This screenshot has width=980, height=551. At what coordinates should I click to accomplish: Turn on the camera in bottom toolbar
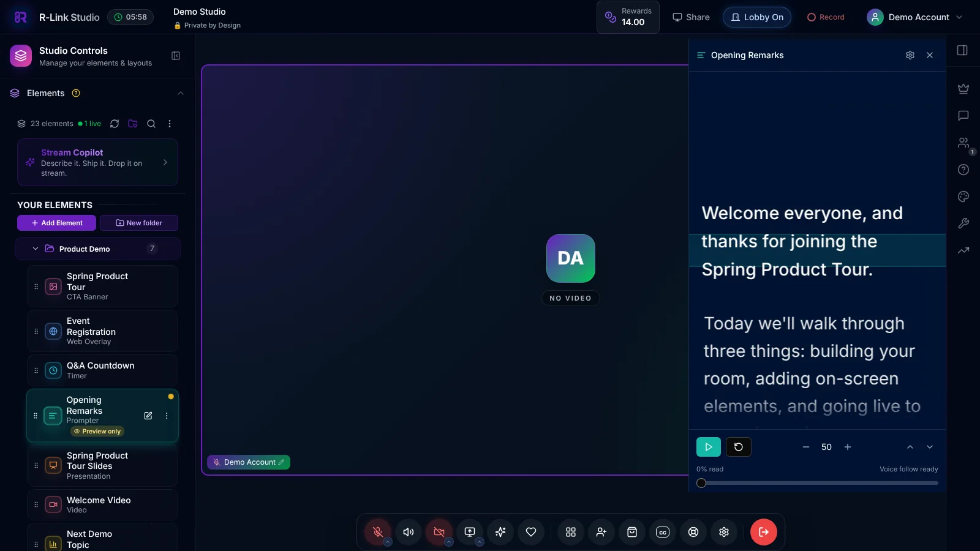(x=439, y=532)
